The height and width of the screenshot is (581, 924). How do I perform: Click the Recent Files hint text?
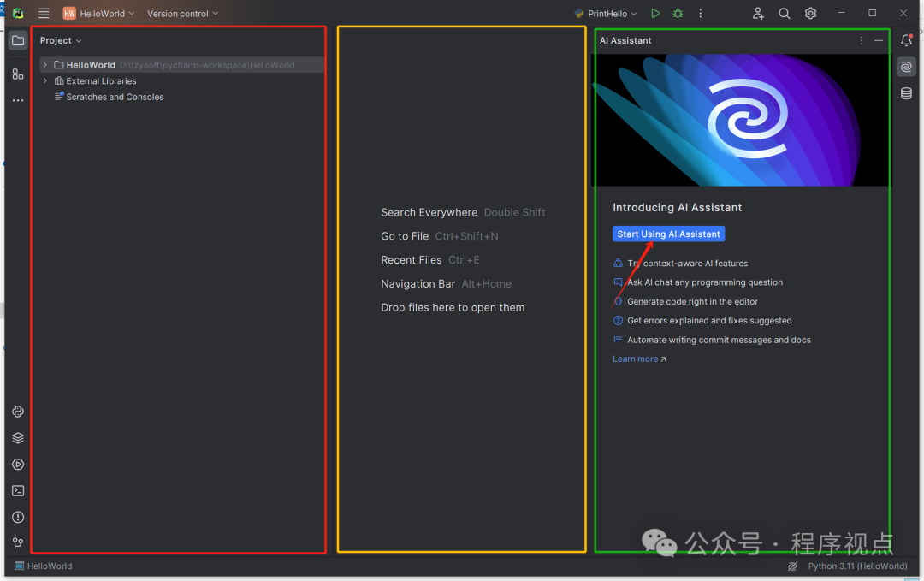[x=412, y=260]
